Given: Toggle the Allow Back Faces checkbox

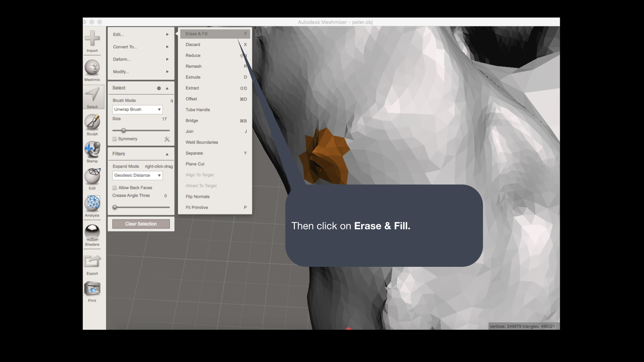Looking at the screenshot, I should point(115,188).
